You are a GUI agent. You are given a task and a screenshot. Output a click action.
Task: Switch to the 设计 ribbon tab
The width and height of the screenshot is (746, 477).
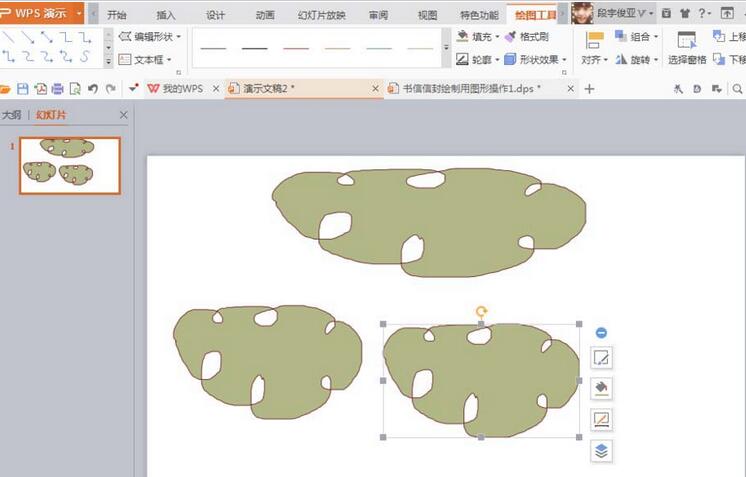pos(215,15)
